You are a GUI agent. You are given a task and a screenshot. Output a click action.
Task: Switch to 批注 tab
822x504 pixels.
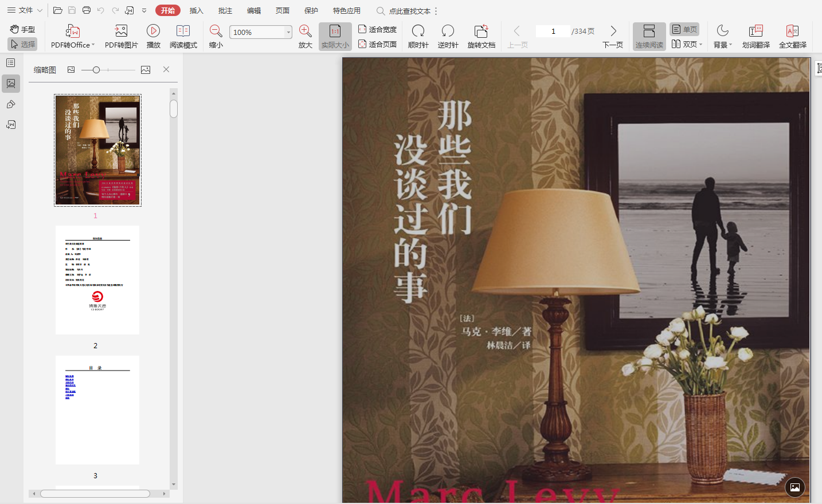pyautogui.click(x=225, y=10)
